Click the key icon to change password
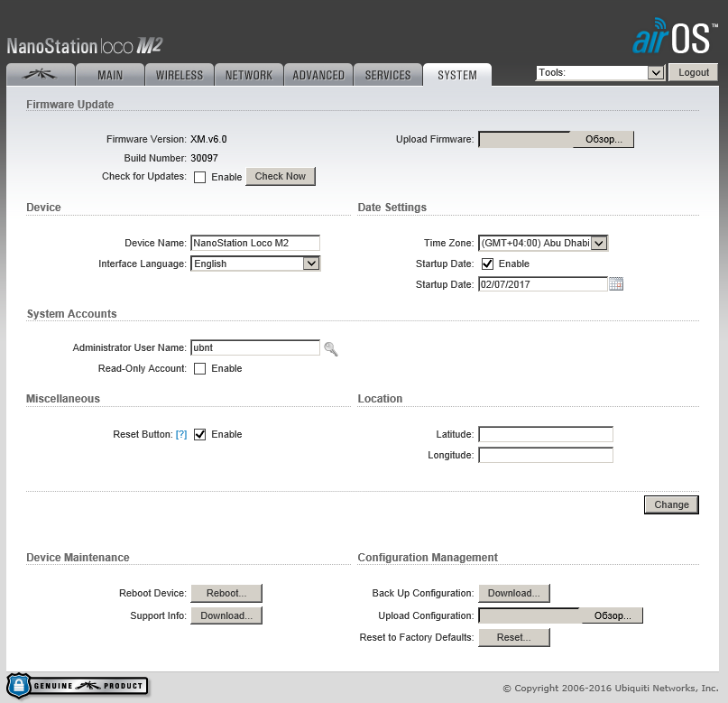728x703 pixels. tap(330, 348)
